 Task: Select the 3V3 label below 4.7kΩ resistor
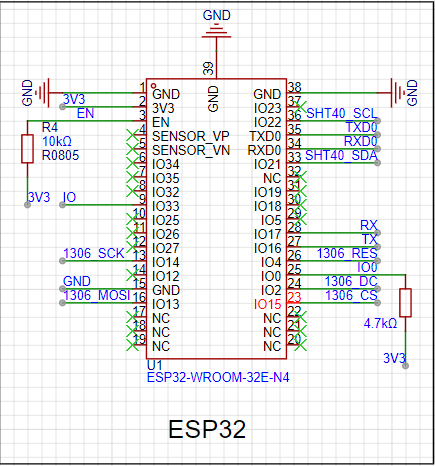(x=394, y=358)
